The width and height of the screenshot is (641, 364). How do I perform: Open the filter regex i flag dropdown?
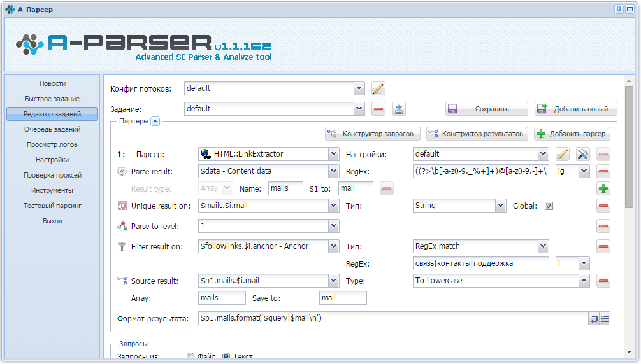click(x=584, y=263)
